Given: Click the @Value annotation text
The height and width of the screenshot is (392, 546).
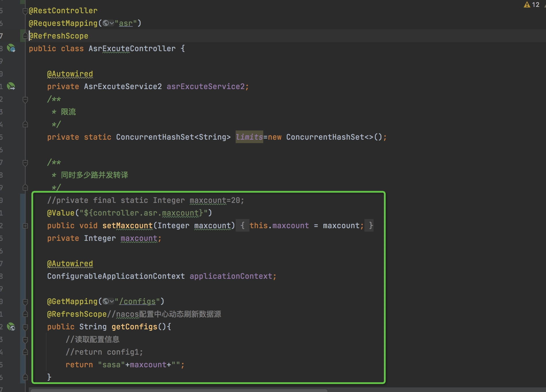Looking at the screenshot, I should tap(61, 213).
